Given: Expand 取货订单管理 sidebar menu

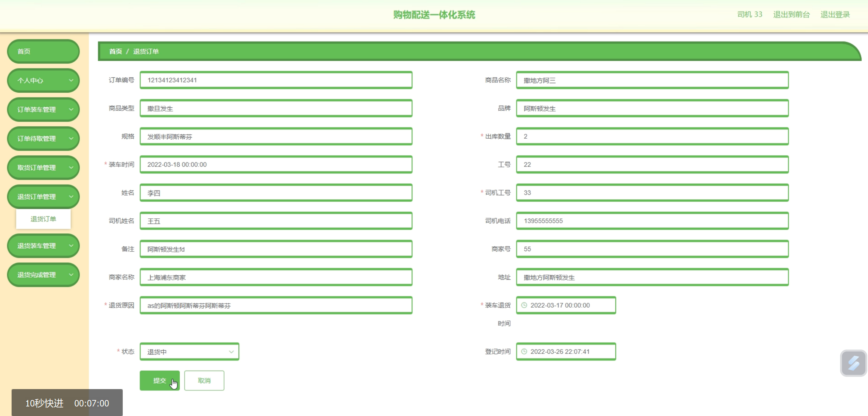Looking at the screenshot, I should [43, 168].
